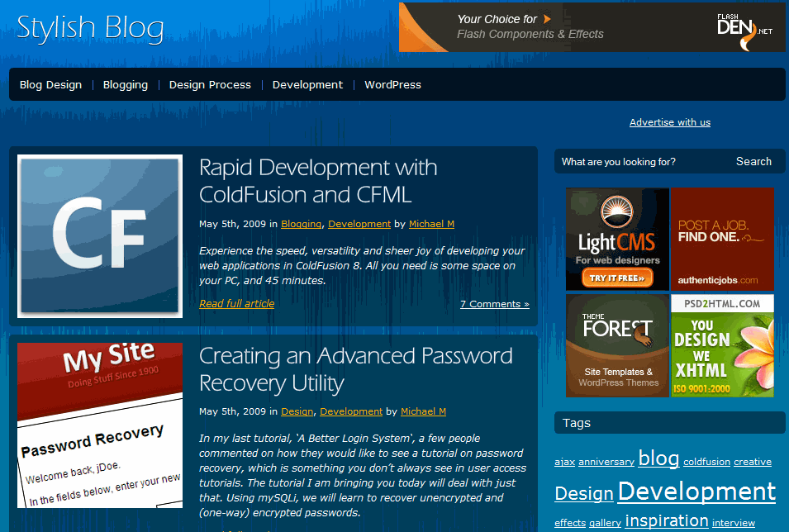Viewport: 789px width, 532px height.
Task: Open the LightCMS ad tile
Action: coord(617,239)
